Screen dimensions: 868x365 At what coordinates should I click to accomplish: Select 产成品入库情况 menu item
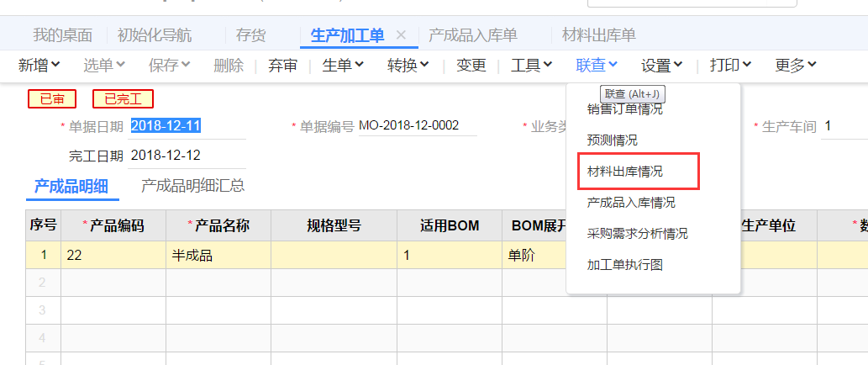[x=631, y=203]
